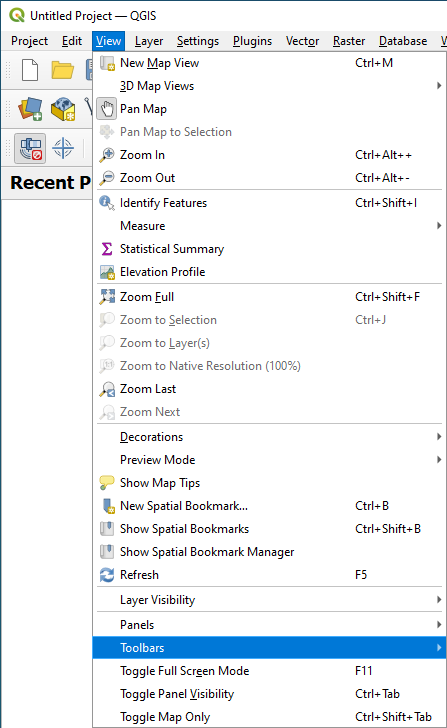Click the Open Data Source Manager icon
The height and width of the screenshot is (728, 447).
pos(30,109)
